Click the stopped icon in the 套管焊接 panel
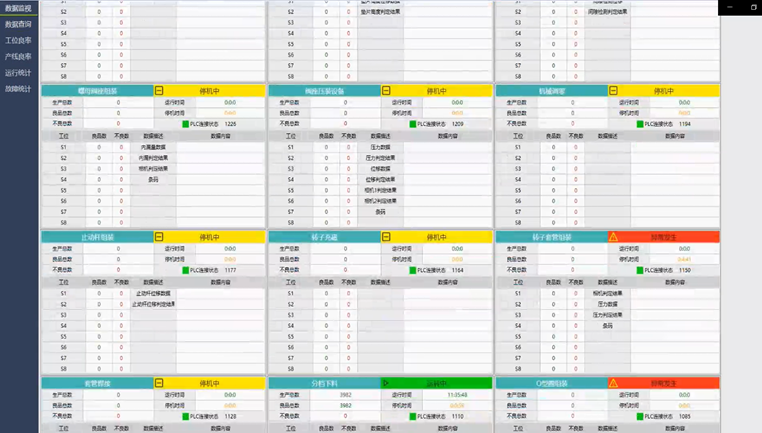Viewport: 762px width, 433px height. pyautogui.click(x=159, y=383)
